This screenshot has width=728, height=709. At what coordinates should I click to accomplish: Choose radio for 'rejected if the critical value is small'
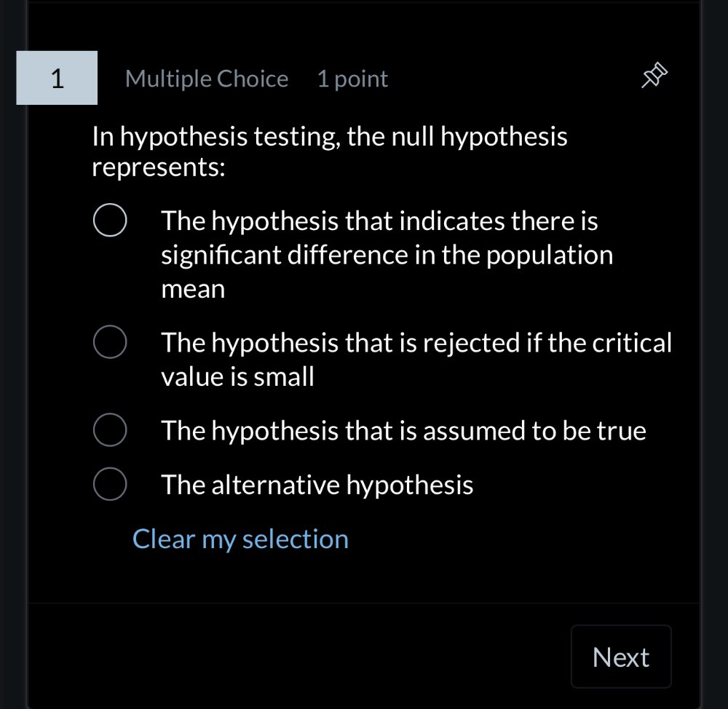(x=110, y=342)
